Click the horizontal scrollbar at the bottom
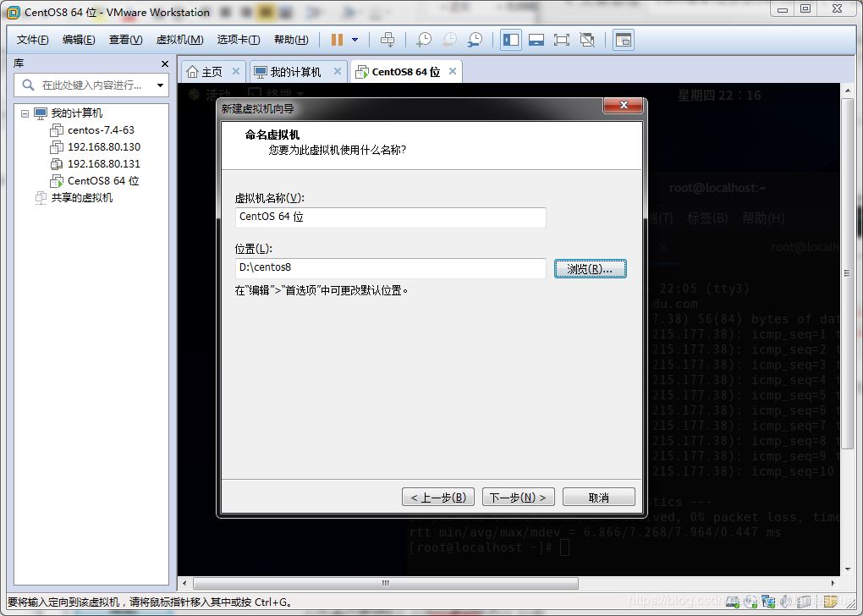The image size is (863, 616). (x=385, y=583)
